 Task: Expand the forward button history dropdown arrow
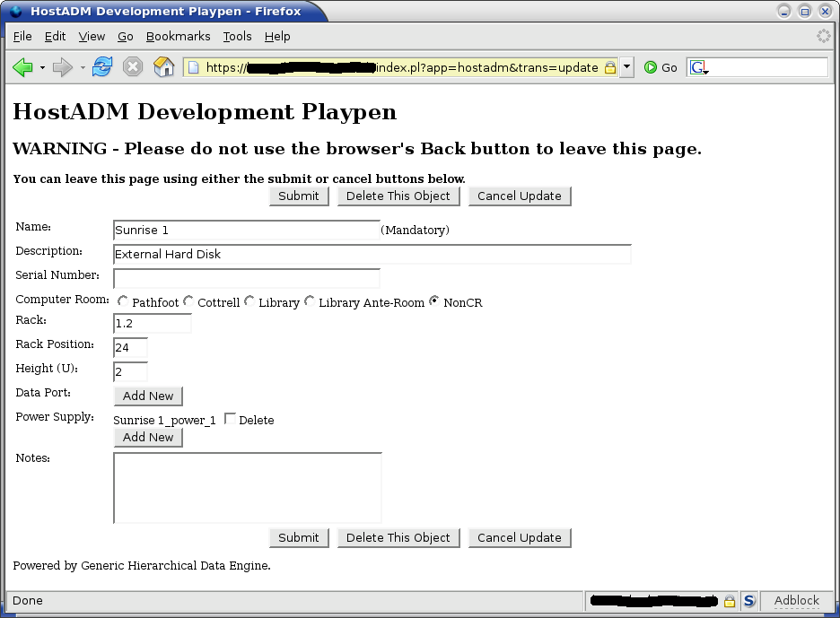tap(83, 67)
